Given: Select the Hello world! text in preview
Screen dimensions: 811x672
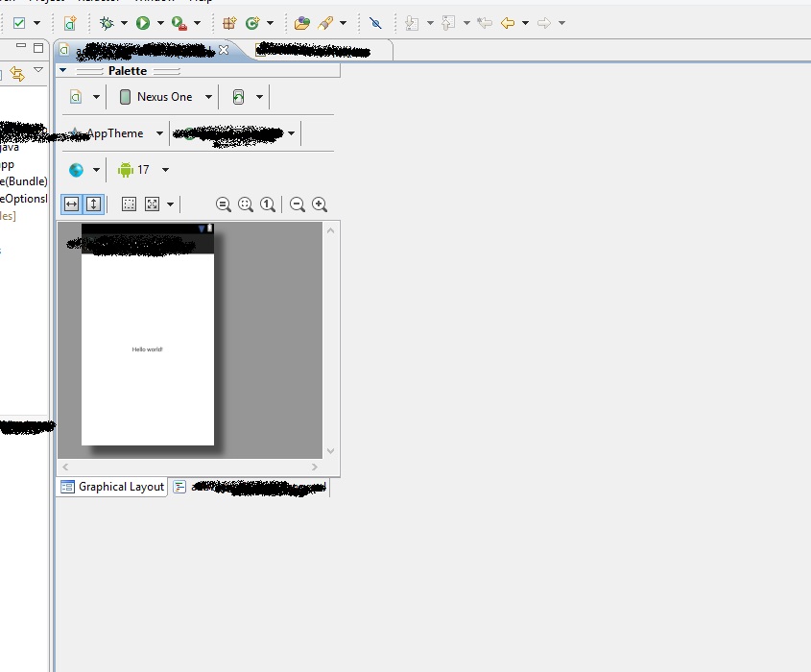Looking at the screenshot, I should (147, 349).
